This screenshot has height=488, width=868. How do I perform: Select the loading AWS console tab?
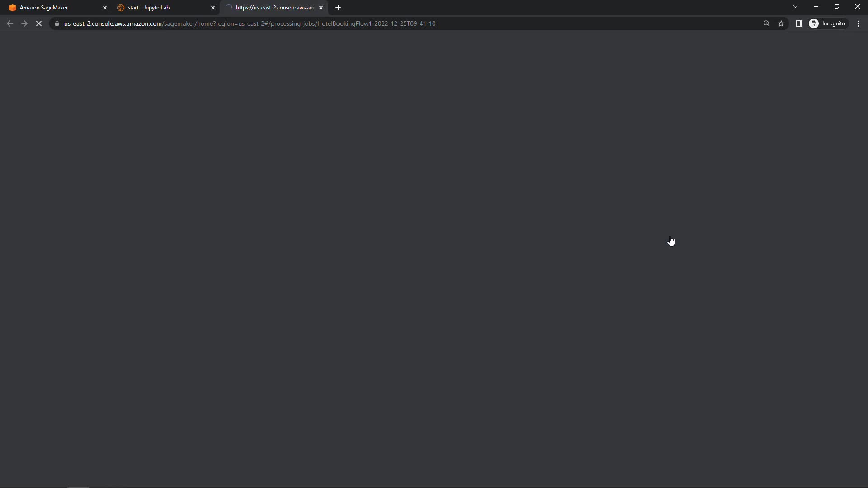point(274,8)
